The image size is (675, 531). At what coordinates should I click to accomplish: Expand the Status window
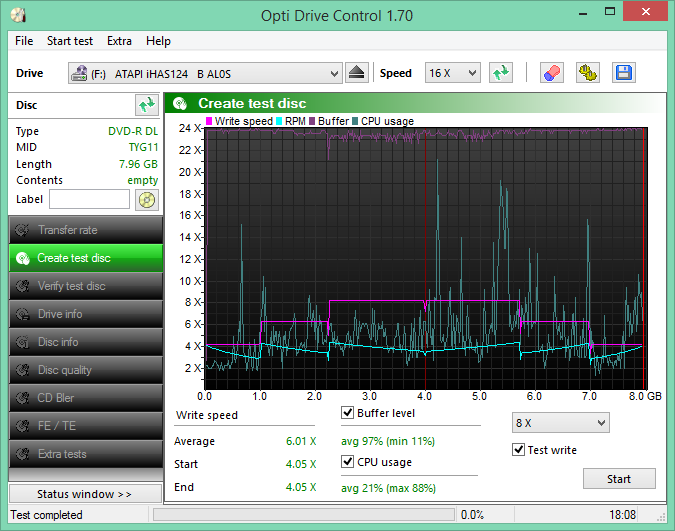[85, 494]
